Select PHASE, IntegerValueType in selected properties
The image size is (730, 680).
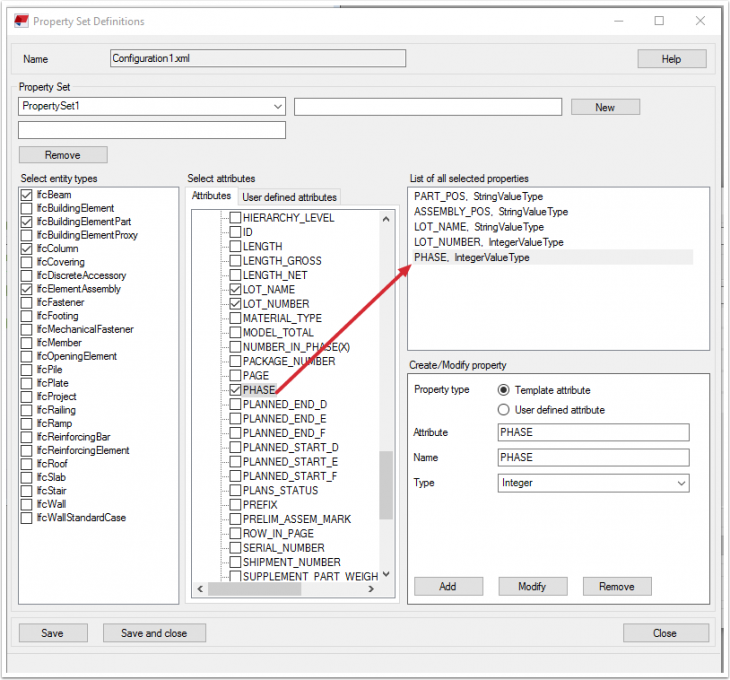[x=472, y=257]
